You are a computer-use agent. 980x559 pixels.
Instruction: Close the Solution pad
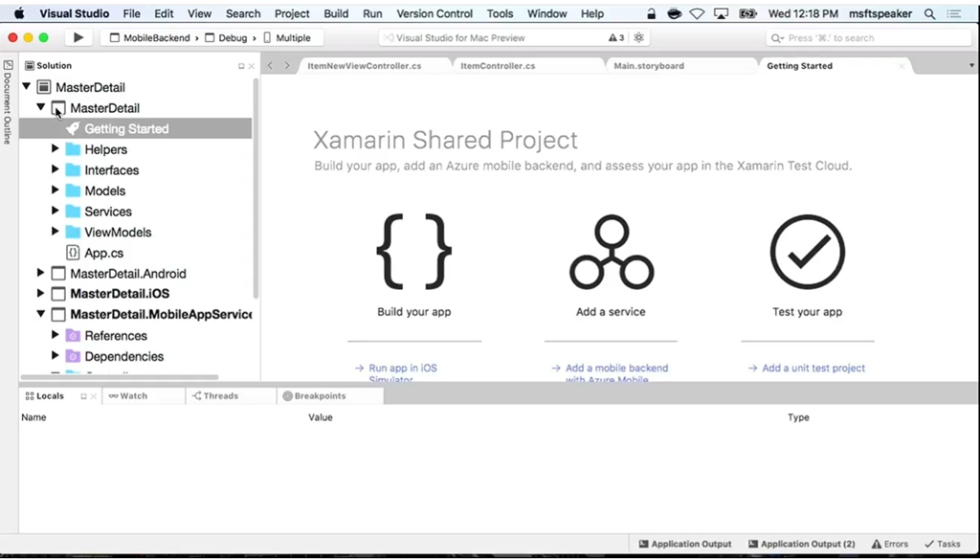[252, 66]
